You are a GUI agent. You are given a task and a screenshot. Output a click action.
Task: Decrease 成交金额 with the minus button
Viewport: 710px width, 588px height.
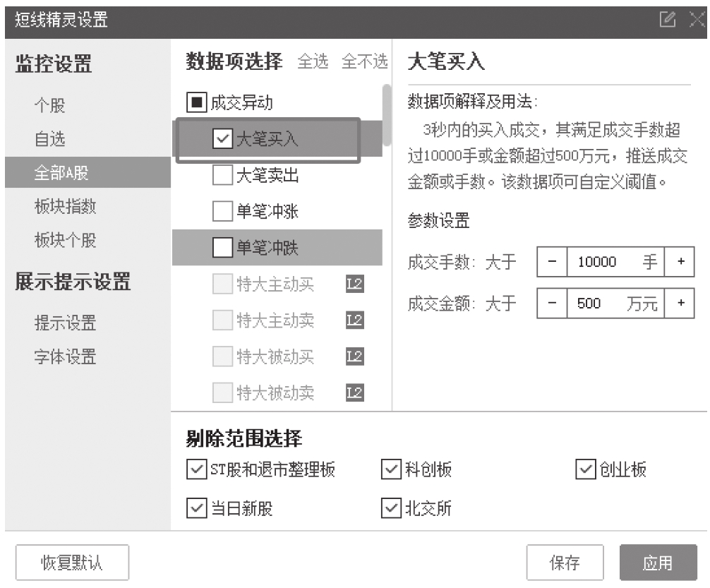point(552,303)
